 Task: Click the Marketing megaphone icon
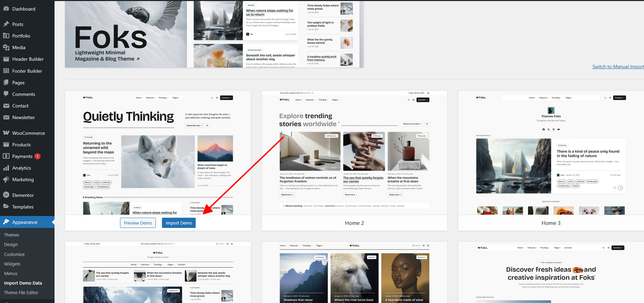click(6, 179)
